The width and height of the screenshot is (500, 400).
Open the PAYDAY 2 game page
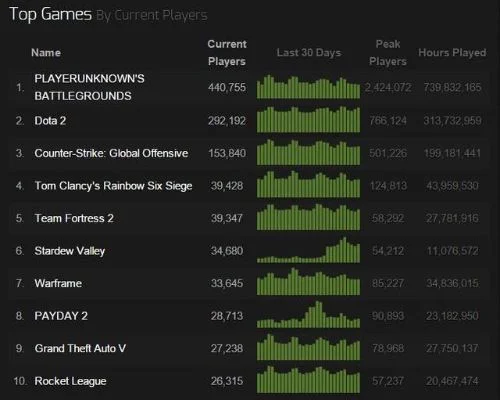tap(61, 316)
